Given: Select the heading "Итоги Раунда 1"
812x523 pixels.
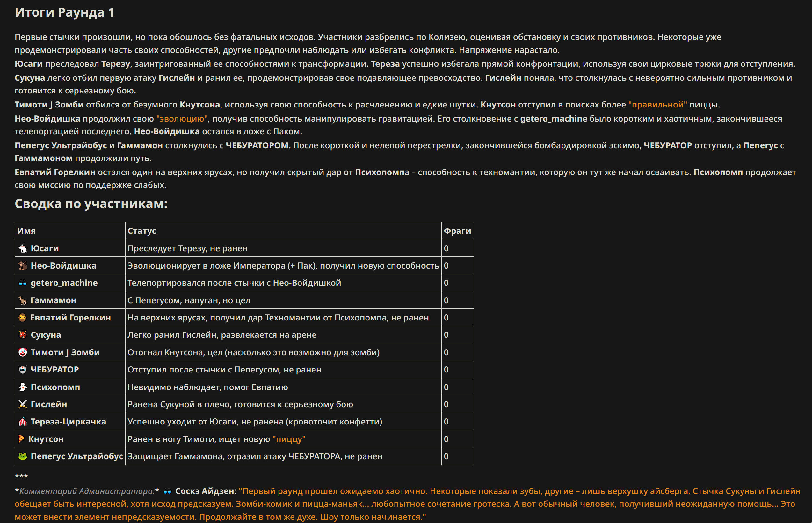Looking at the screenshot, I should click(x=64, y=12).
